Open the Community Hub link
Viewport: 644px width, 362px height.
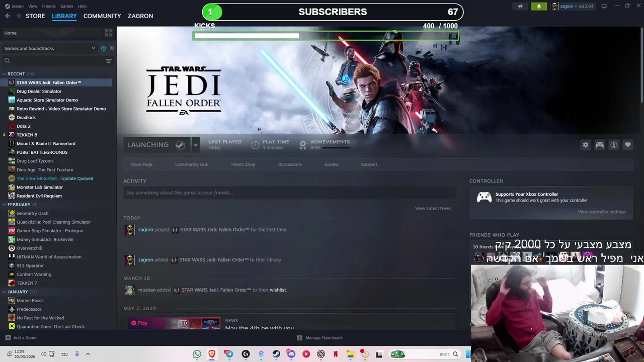click(x=192, y=164)
